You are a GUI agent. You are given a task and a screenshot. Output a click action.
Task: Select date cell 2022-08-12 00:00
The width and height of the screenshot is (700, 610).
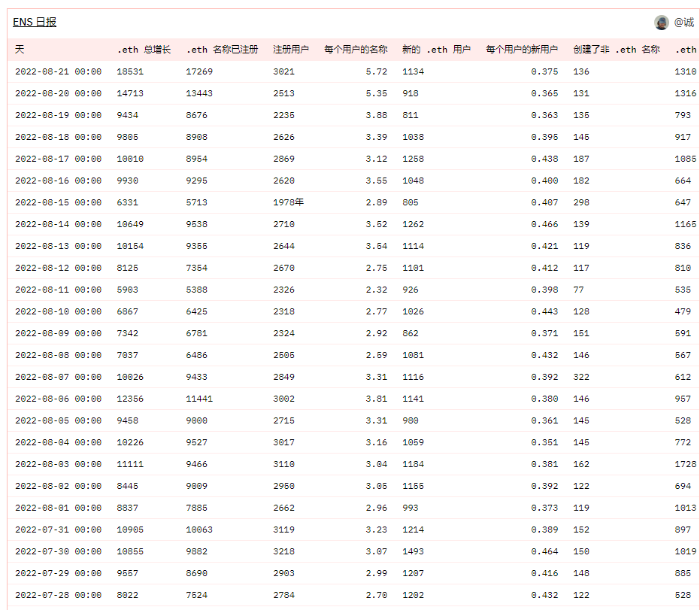tap(59, 268)
